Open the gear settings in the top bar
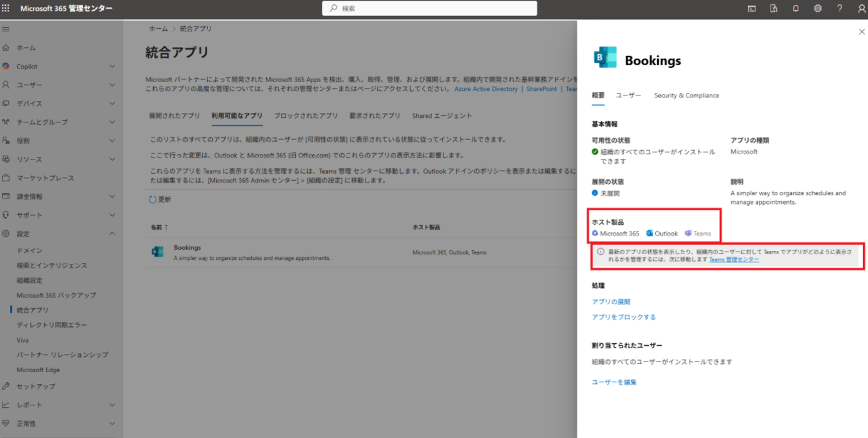Image resolution: width=868 pixels, height=438 pixels. click(818, 9)
